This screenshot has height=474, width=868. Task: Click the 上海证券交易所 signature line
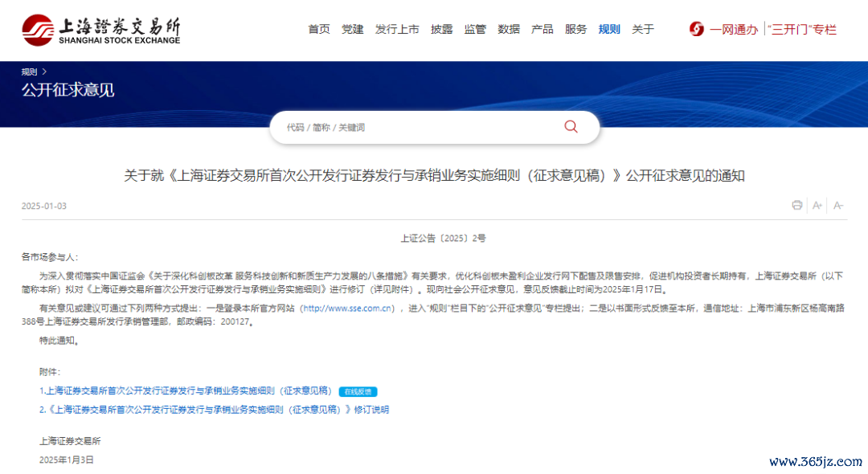coord(70,441)
